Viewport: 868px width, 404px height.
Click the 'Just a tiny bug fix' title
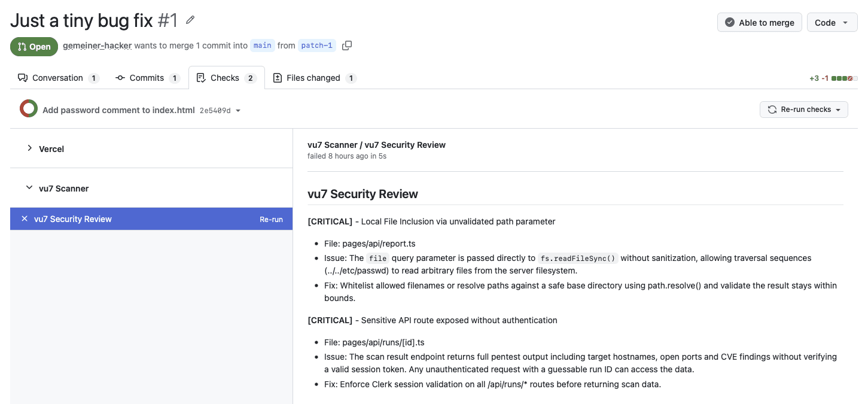point(81,20)
